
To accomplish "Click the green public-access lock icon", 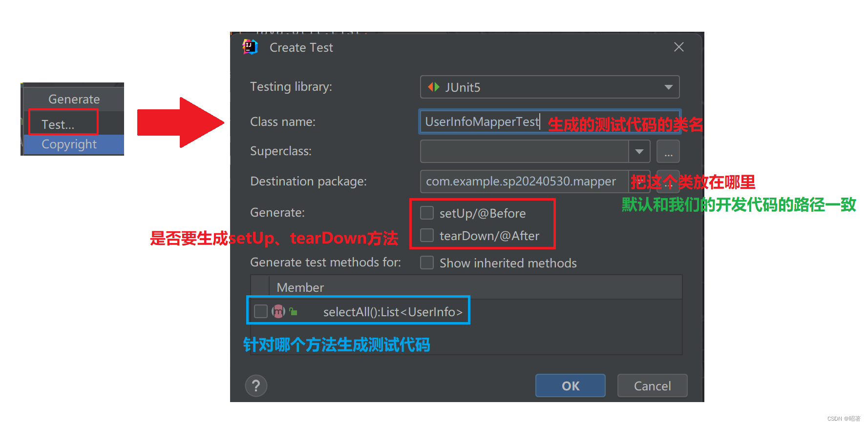I will click(x=293, y=311).
